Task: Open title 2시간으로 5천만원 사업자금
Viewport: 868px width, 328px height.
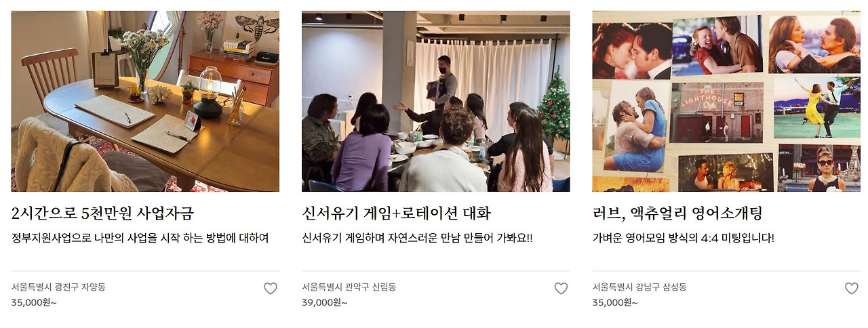Action: pyautogui.click(x=103, y=213)
